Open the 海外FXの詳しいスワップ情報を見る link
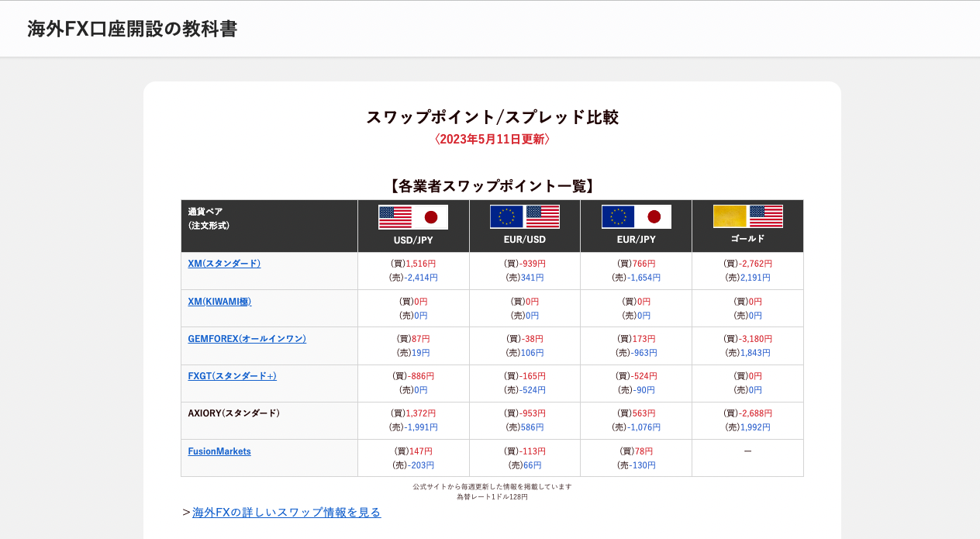The width and height of the screenshot is (980, 539). (286, 513)
